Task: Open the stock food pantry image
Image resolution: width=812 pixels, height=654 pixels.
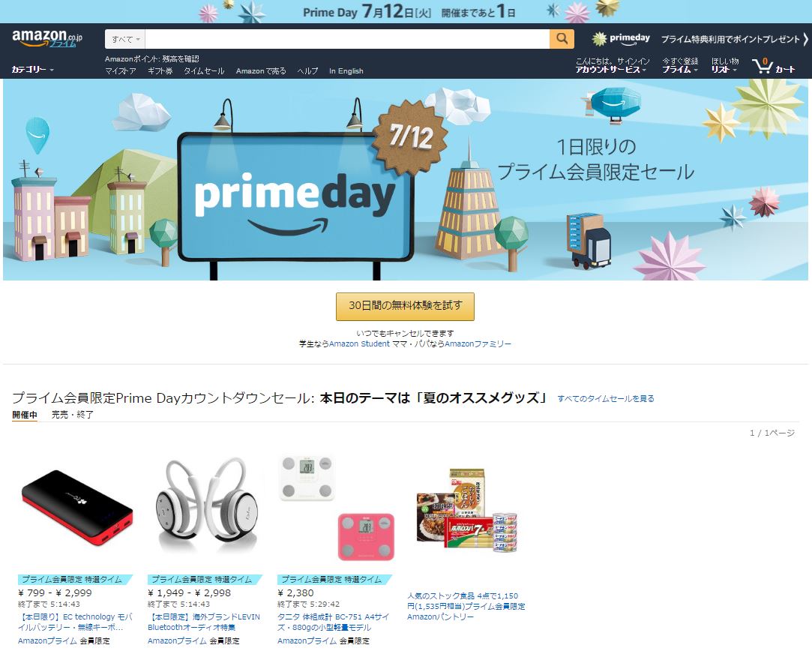Action: pyautogui.click(x=466, y=511)
